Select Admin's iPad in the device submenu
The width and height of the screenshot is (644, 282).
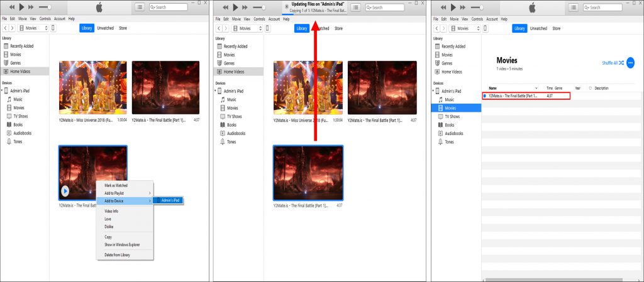pyautogui.click(x=168, y=200)
